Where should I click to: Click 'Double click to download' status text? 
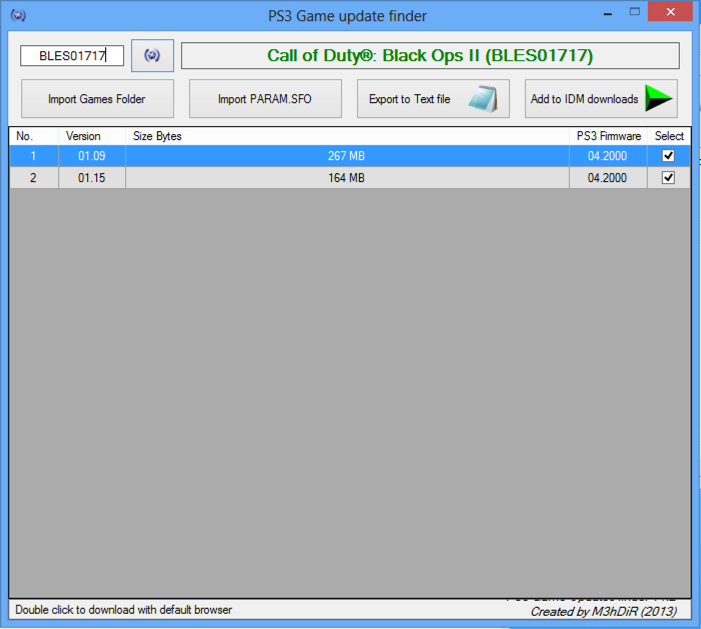click(124, 610)
